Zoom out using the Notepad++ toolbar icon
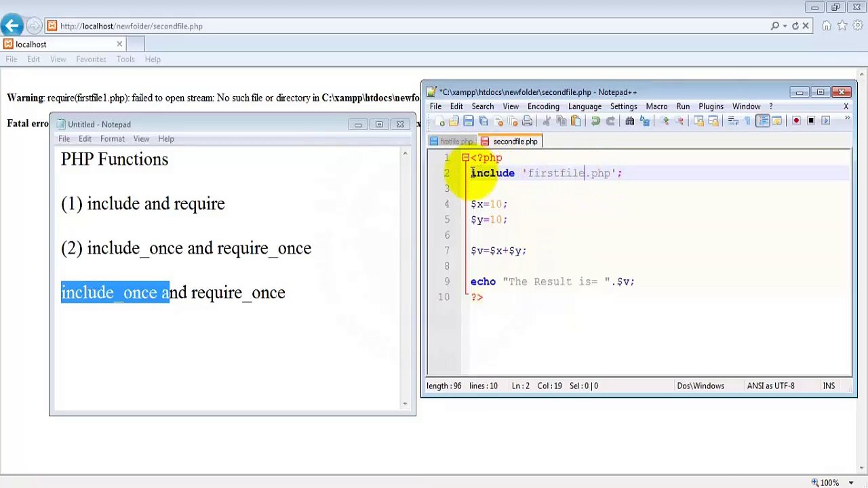Image resolution: width=868 pixels, height=488 pixels. coord(679,121)
